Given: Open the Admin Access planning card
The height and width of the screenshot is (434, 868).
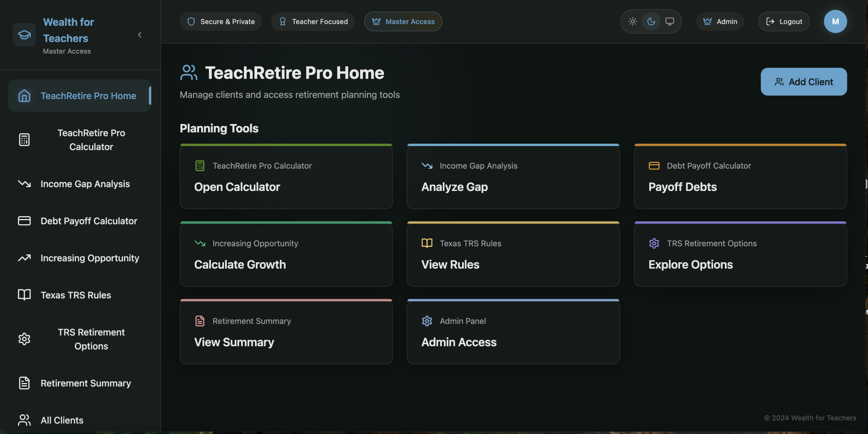Looking at the screenshot, I should 513,332.
